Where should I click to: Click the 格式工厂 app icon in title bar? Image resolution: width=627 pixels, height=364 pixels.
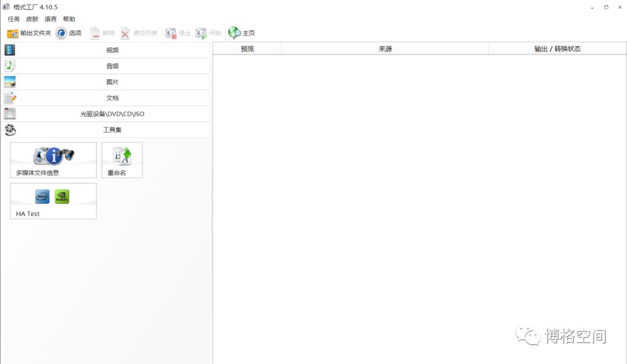pos(6,7)
